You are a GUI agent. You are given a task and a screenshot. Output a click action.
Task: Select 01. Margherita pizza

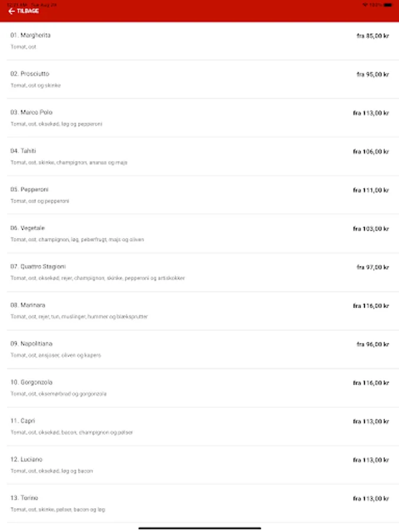tap(30, 35)
